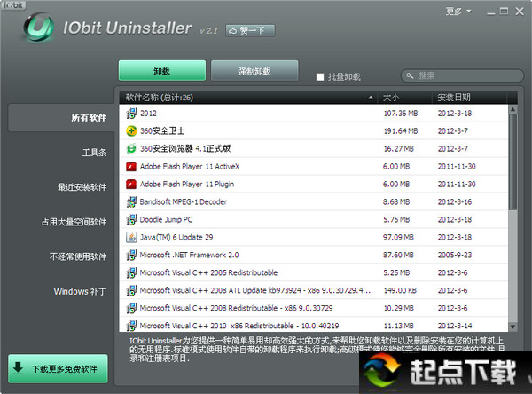Sort by the 安装日期 column header
The image size is (532, 394).
click(470, 98)
